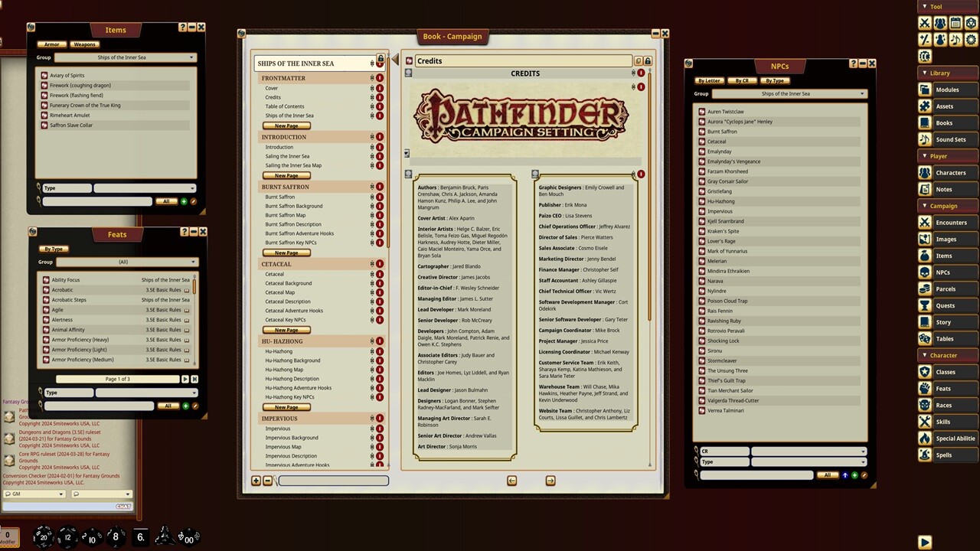Click the zoom slider at bottom of Book window

point(335,481)
